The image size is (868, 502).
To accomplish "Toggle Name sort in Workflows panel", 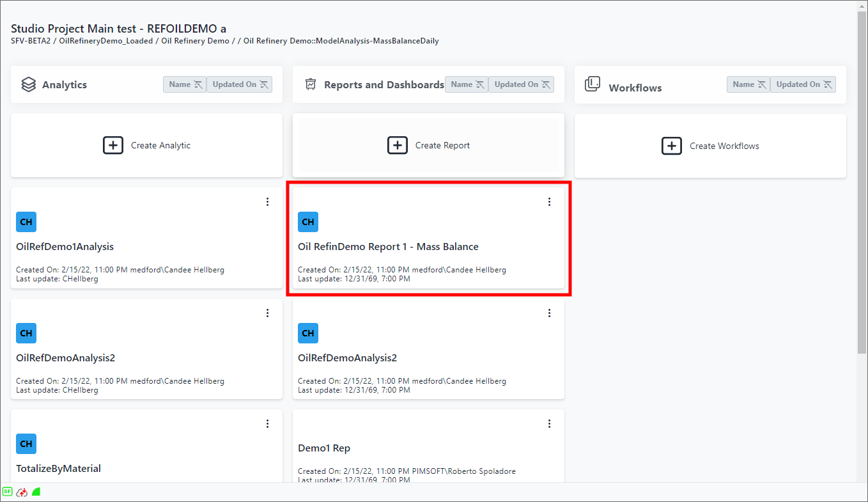I will coord(748,84).
